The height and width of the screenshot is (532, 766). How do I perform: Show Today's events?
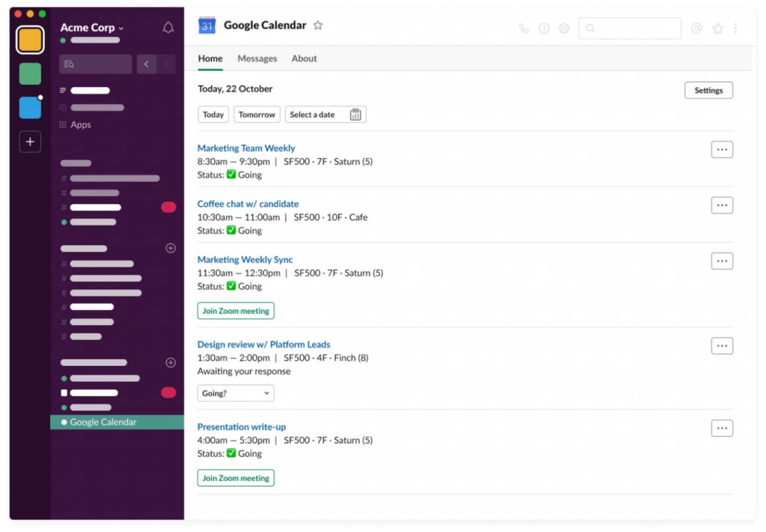coord(213,115)
